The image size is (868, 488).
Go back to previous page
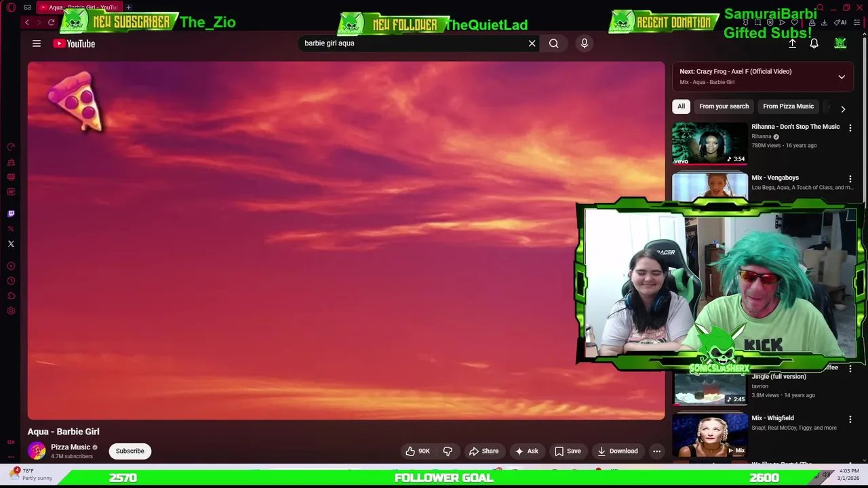[27, 22]
